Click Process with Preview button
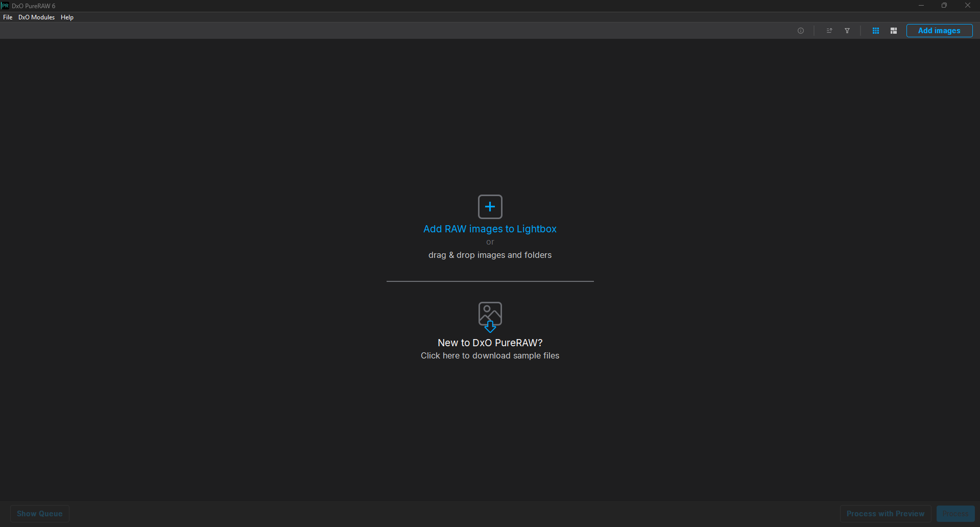The width and height of the screenshot is (980, 527). point(886,514)
